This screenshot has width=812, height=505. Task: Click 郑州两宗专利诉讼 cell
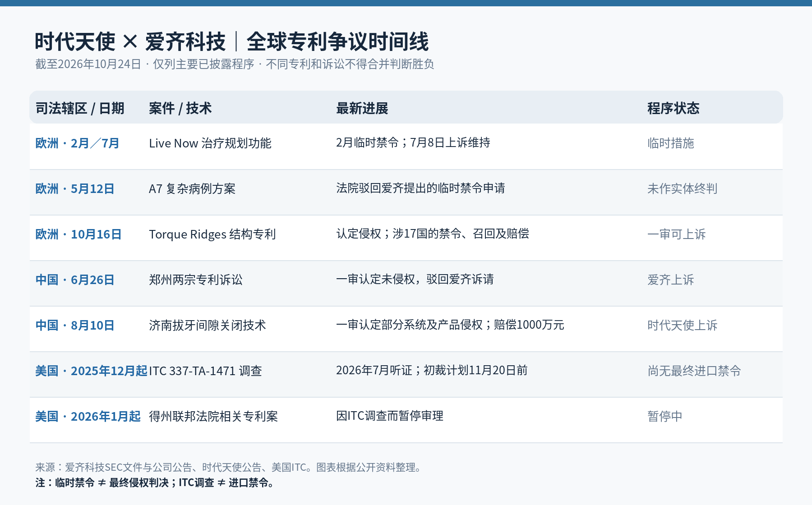click(196, 280)
